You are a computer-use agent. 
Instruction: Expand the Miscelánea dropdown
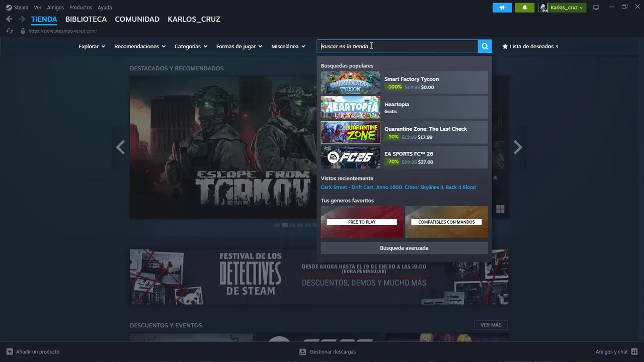[288, 46]
